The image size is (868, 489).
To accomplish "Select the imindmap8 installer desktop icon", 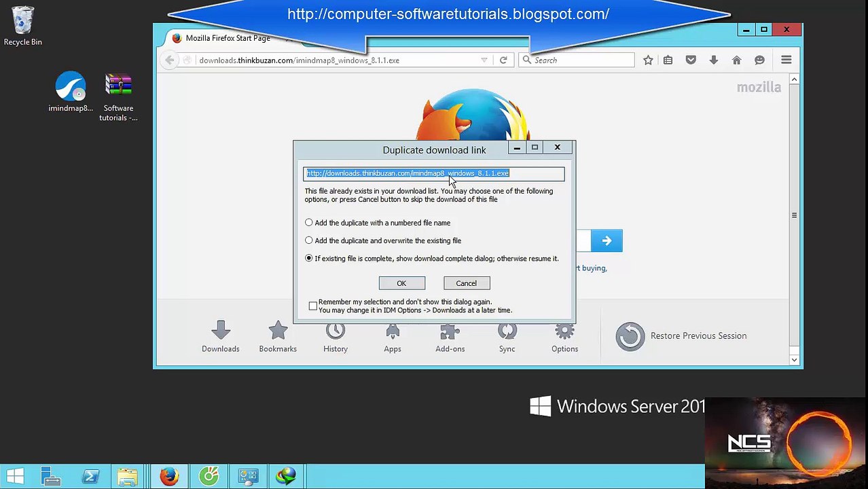I will click(x=71, y=92).
